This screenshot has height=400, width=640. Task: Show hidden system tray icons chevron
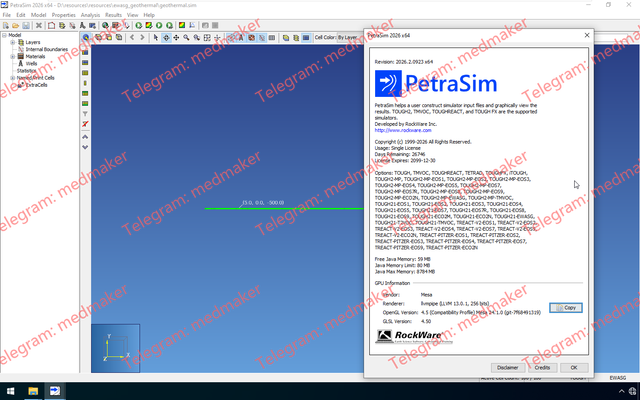(621, 391)
